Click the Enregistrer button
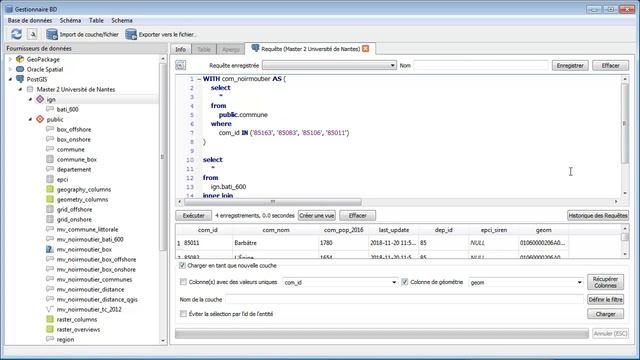Viewport: 640px width, 360px height. [x=570, y=65]
